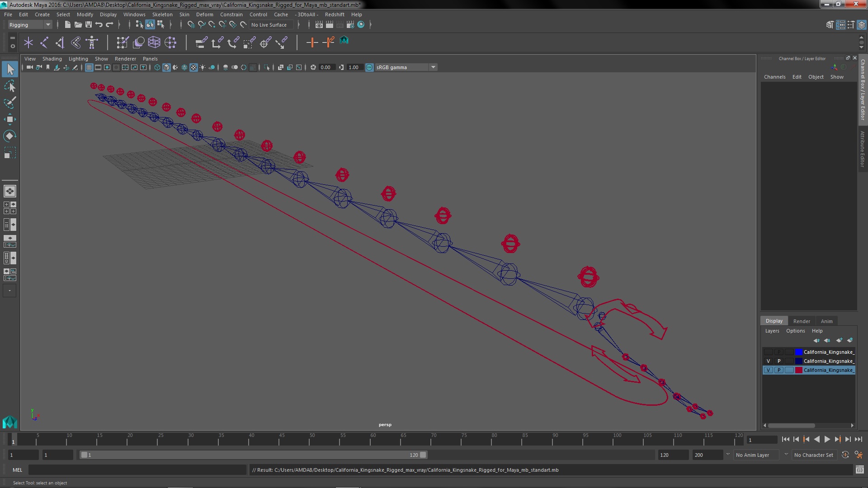Open the Channels menu in Channel Box

[774, 77]
